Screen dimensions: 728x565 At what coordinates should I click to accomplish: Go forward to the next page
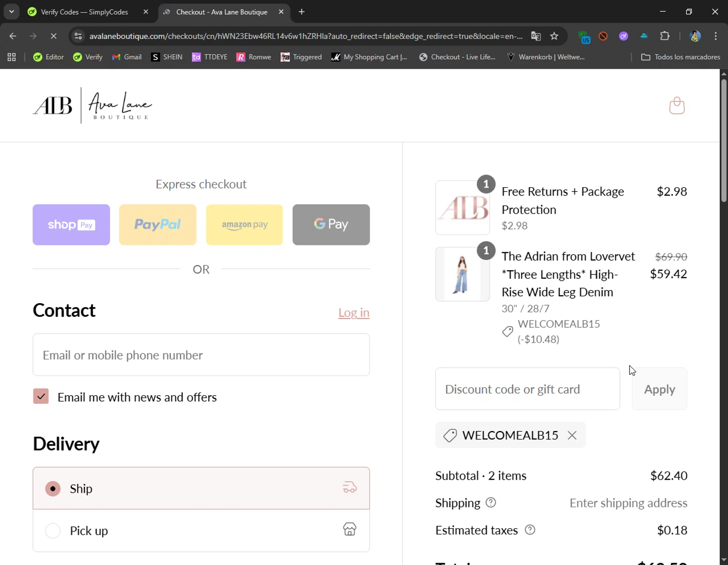click(33, 36)
